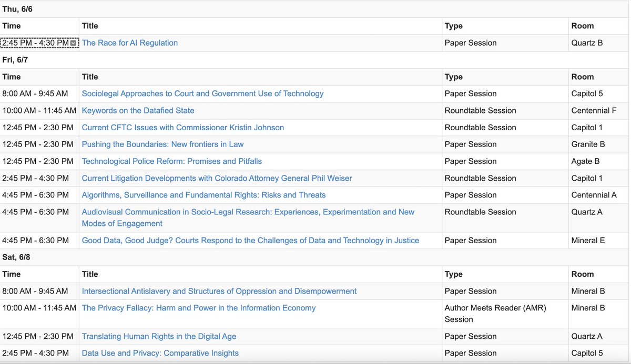
Task: Click the Author Meets Reader (AMR) Session type cell
Action: pyautogui.click(x=495, y=314)
